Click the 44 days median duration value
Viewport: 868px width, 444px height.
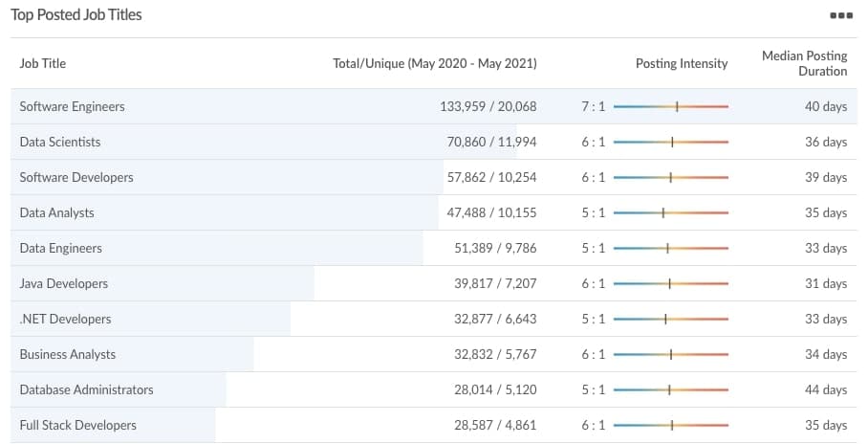coord(826,389)
